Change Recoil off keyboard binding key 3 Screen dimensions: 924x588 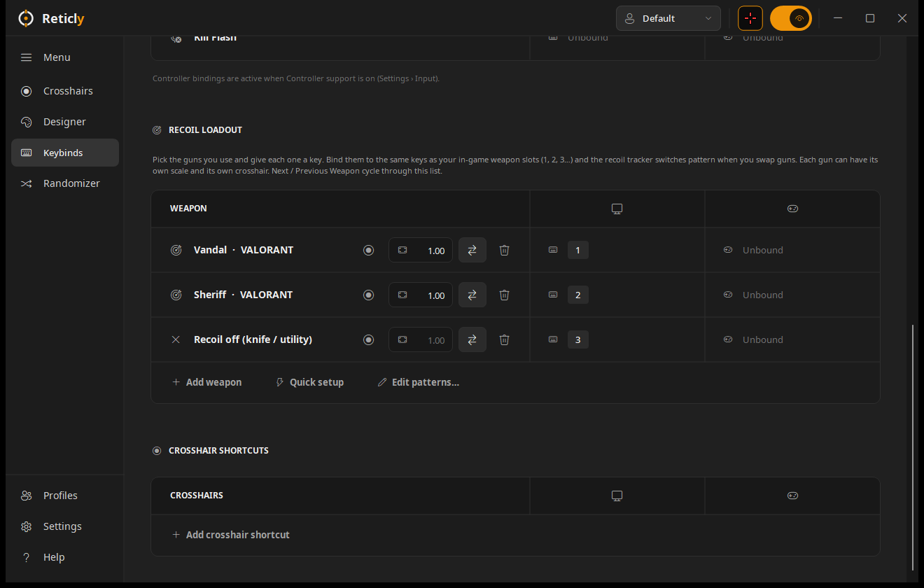578,339
